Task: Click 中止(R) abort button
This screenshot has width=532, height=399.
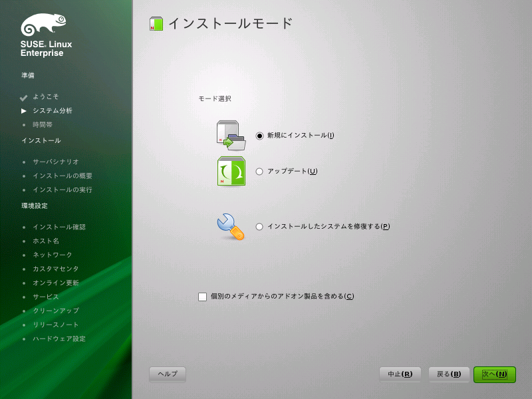Action: coord(400,374)
